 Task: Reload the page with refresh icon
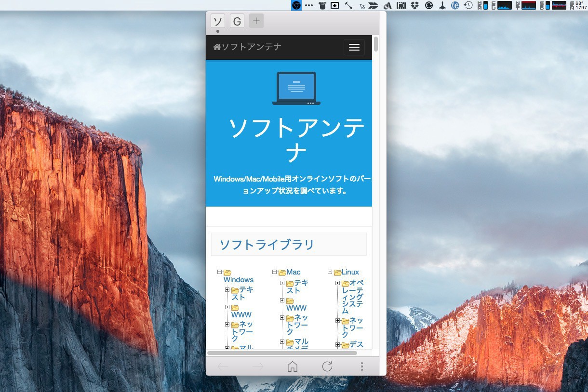point(327,366)
